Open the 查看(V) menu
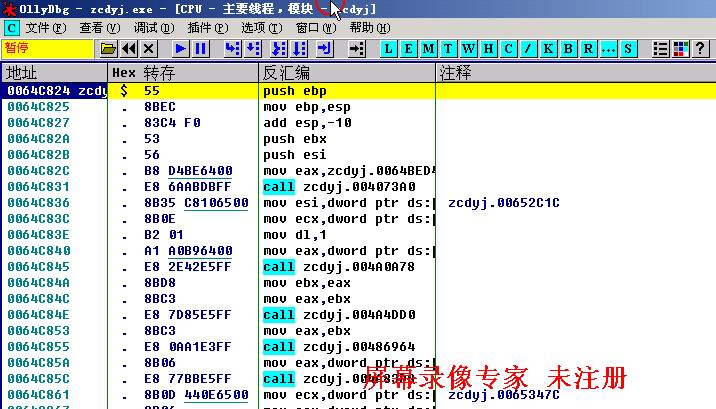Image resolution: width=716 pixels, height=409 pixels. tap(100, 28)
